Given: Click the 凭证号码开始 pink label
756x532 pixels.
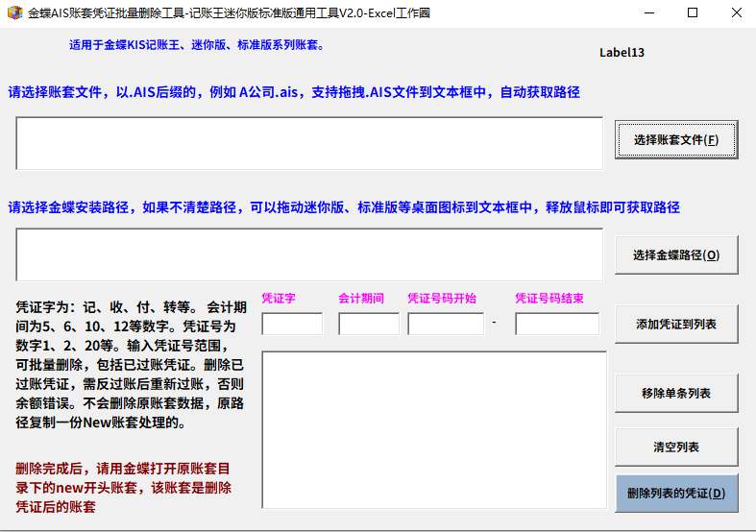Looking at the screenshot, I should click(x=442, y=299).
